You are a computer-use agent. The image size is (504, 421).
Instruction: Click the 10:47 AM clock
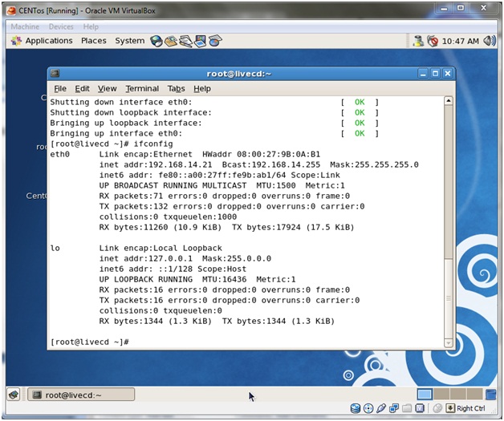461,41
